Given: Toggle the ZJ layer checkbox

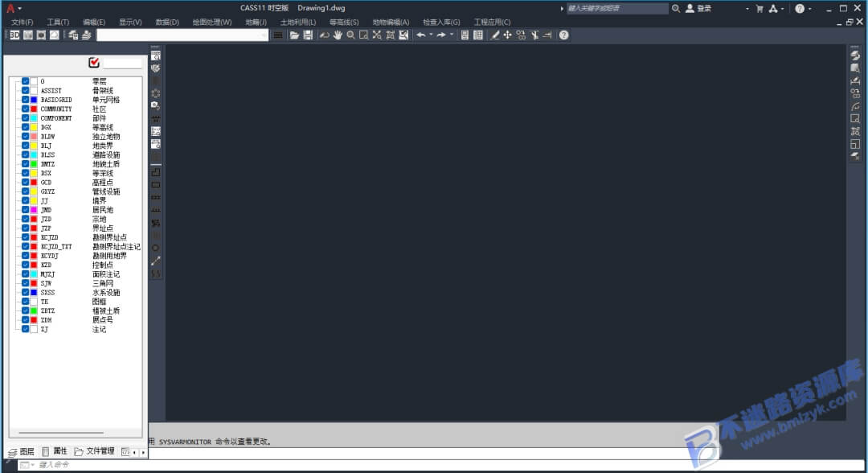Looking at the screenshot, I should [26, 328].
